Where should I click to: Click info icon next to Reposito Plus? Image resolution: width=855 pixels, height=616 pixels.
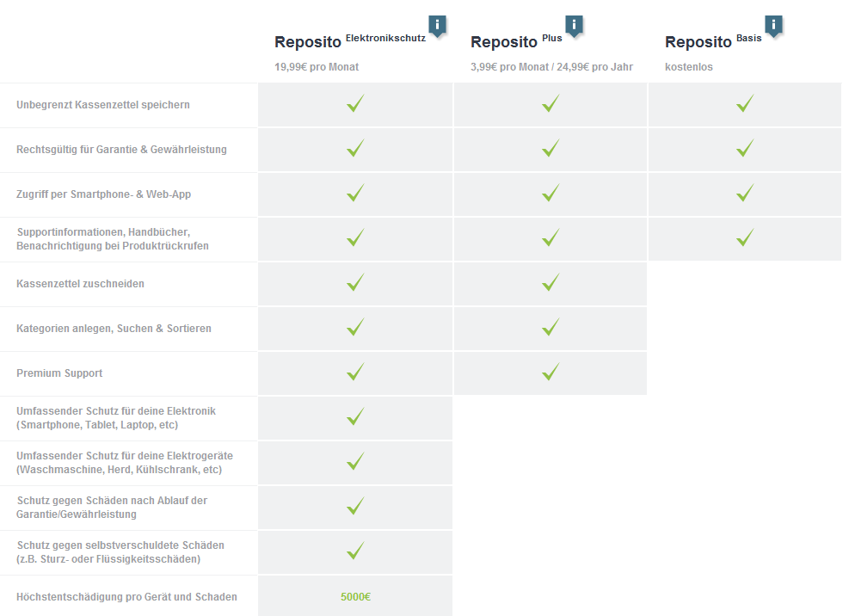click(x=574, y=26)
